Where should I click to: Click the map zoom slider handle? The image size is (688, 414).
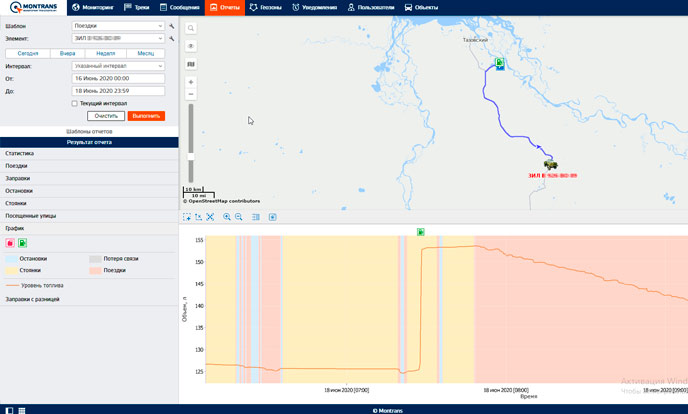[191, 157]
